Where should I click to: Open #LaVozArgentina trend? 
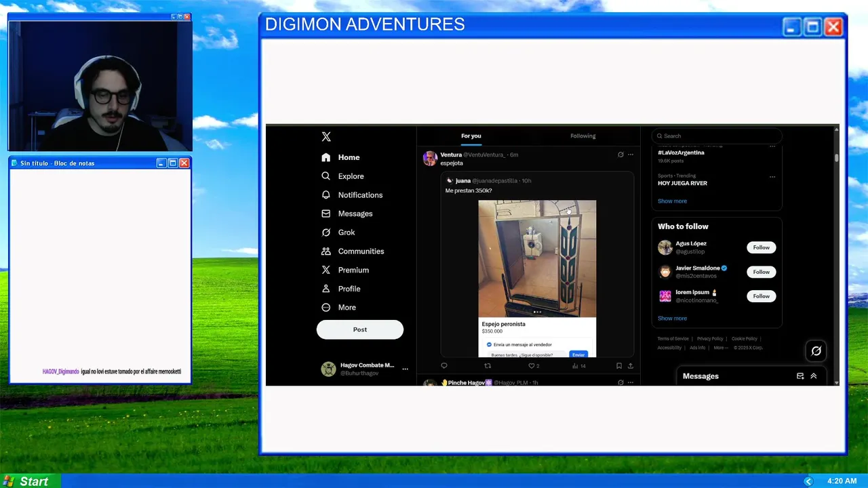(681, 152)
